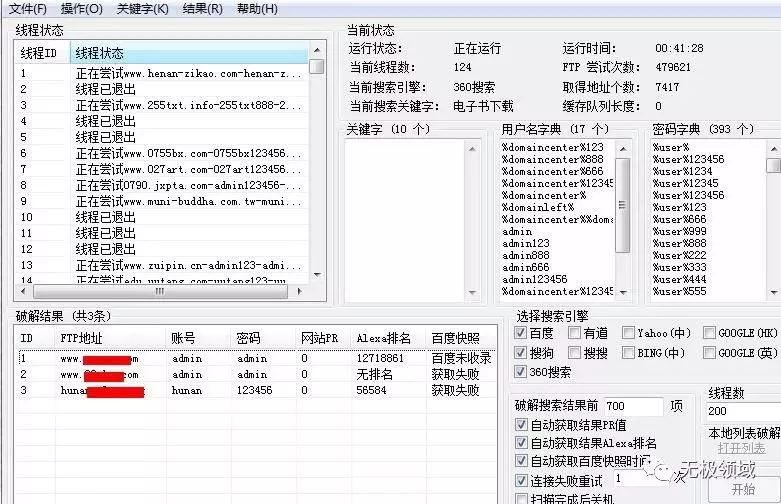Toggle 自动获取结果PR值 checkbox
The height and width of the screenshot is (504, 781).
point(521,425)
